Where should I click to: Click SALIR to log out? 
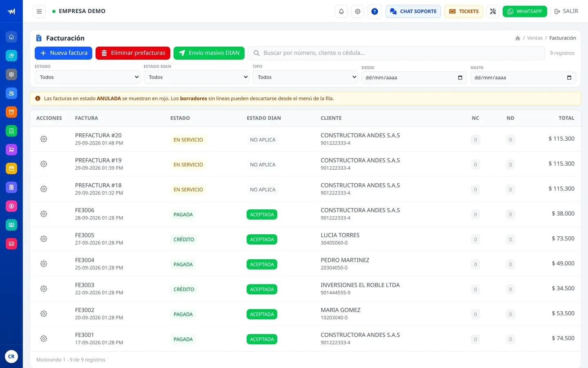566,11
